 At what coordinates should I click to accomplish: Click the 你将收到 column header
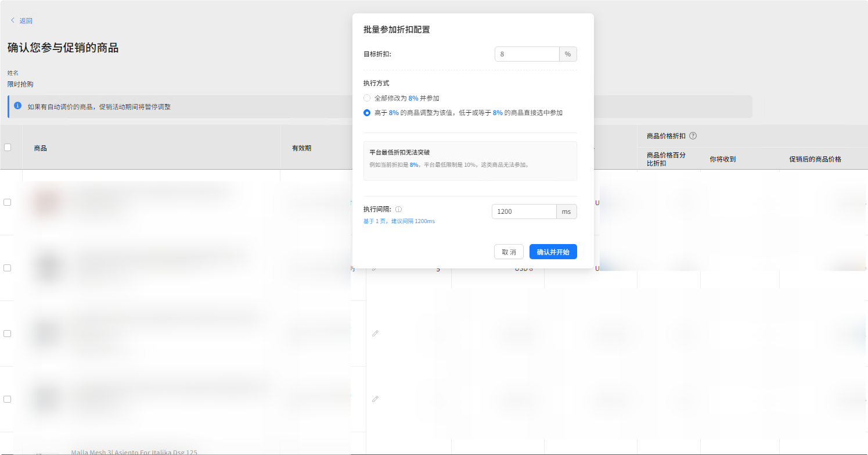(x=723, y=159)
